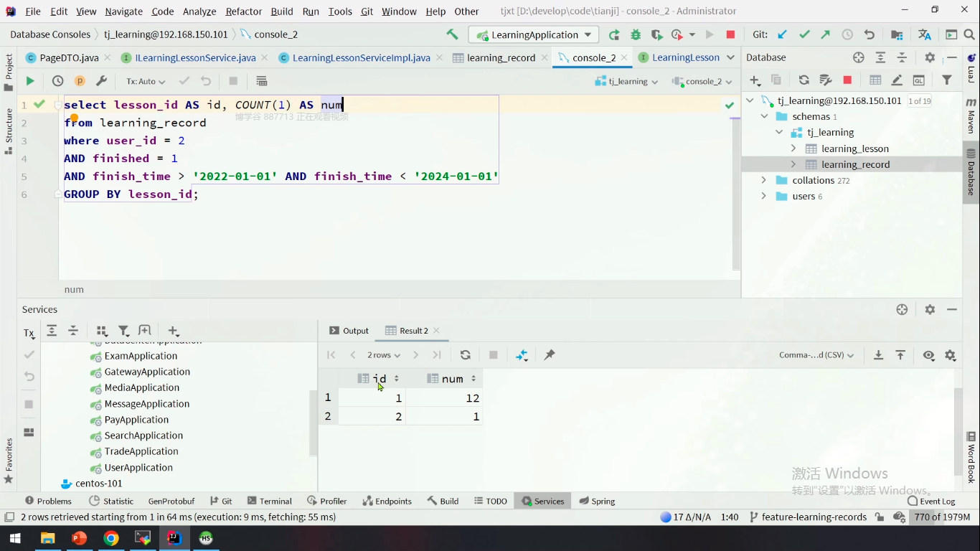Select the learning_record table in Database tree

[x=855, y=164]
